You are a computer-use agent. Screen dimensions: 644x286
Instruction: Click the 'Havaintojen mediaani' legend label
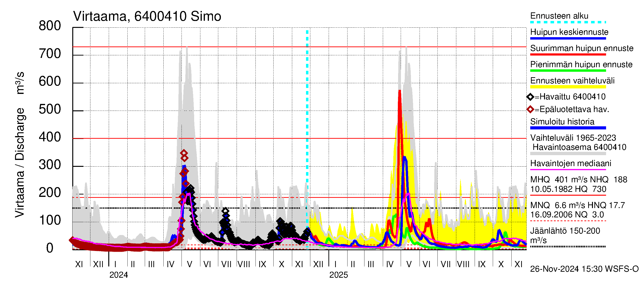click(x=571, y=163)
